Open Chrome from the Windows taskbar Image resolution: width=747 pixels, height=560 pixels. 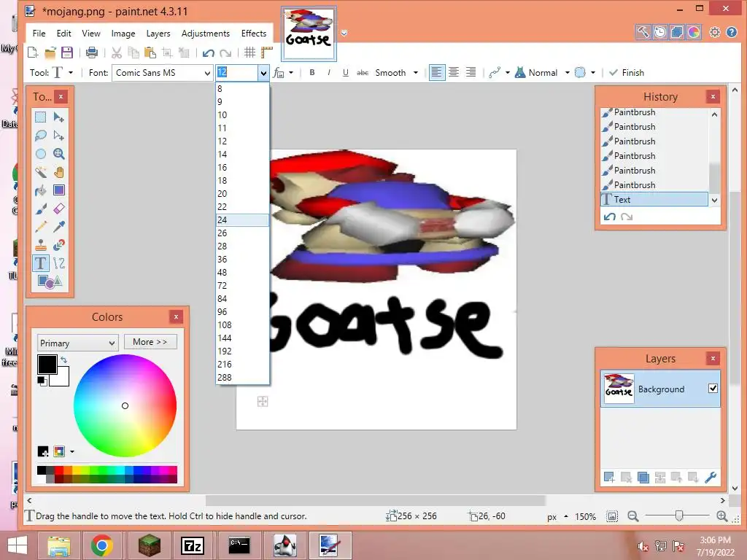tap(101, 545)
